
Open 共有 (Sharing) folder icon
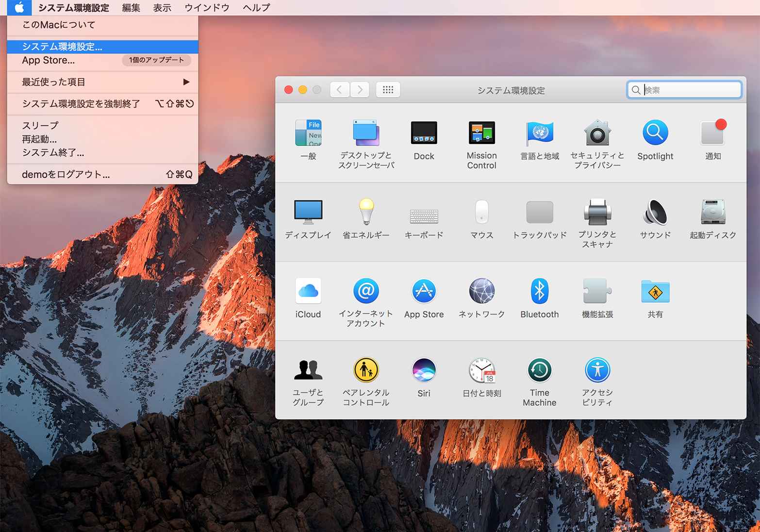coord(655,291)
